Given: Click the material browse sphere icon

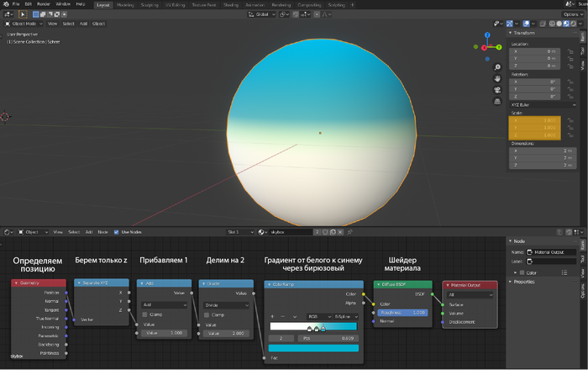Looking at the screenshot, I should pos(262,232).
